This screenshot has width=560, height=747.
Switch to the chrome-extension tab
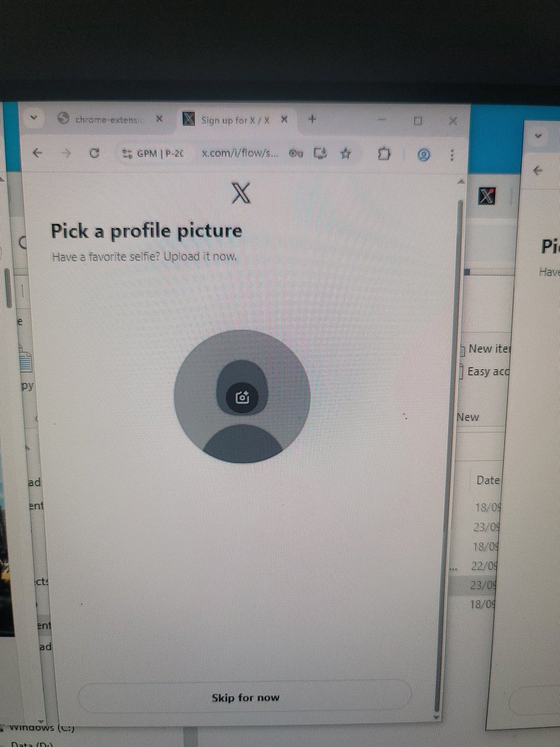pos(110,118)
